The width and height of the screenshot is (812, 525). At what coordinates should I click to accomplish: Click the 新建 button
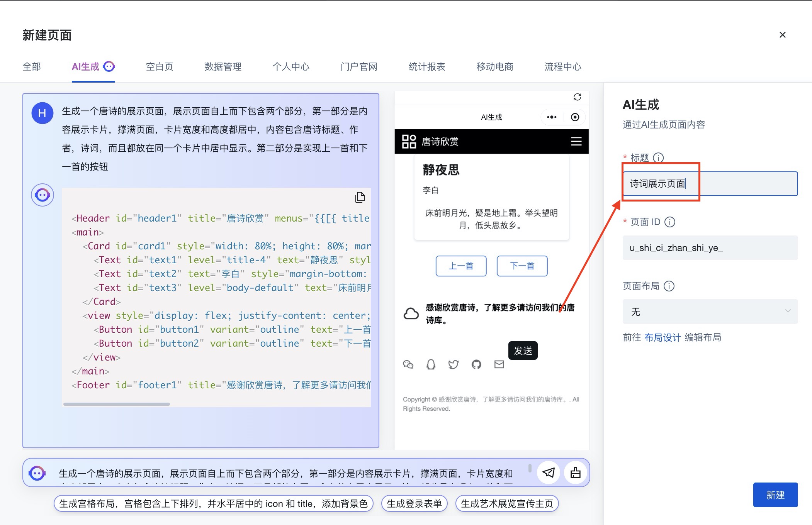tap(775, 495)
